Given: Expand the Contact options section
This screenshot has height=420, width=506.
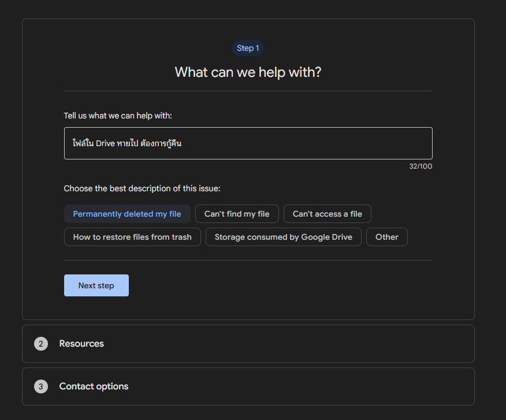Looking at the screenshot, I should coord(248,386).
